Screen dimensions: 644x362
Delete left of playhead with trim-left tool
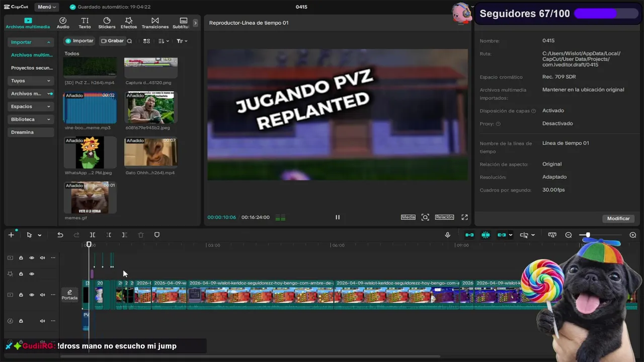click(109, 235)
